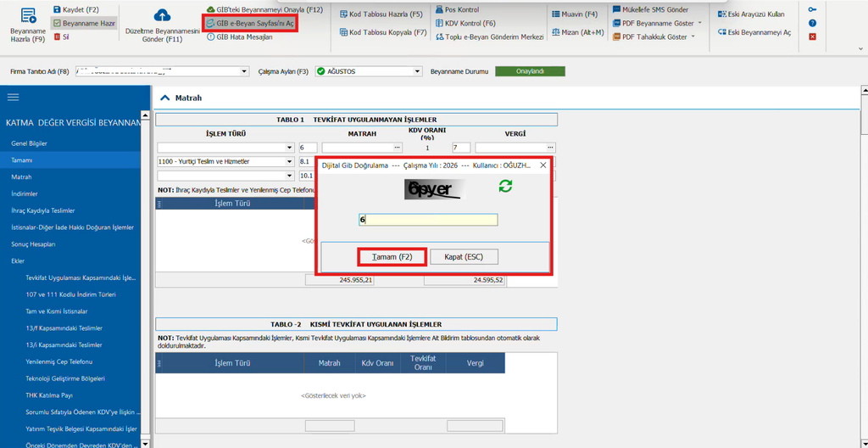Click the Kod Tablosu Hazırla (F5) icon
This screenshot has width=868, height=448.
(343, 14)
